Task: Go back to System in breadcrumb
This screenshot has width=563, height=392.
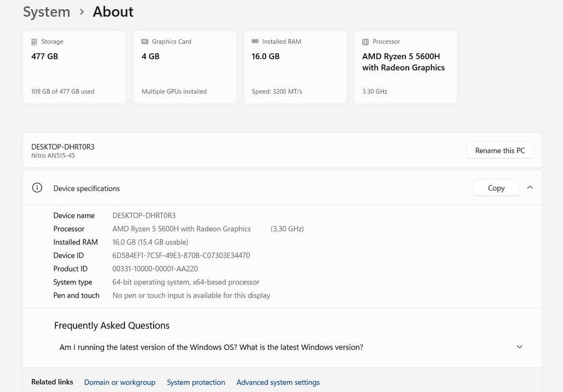Action: 47,12
